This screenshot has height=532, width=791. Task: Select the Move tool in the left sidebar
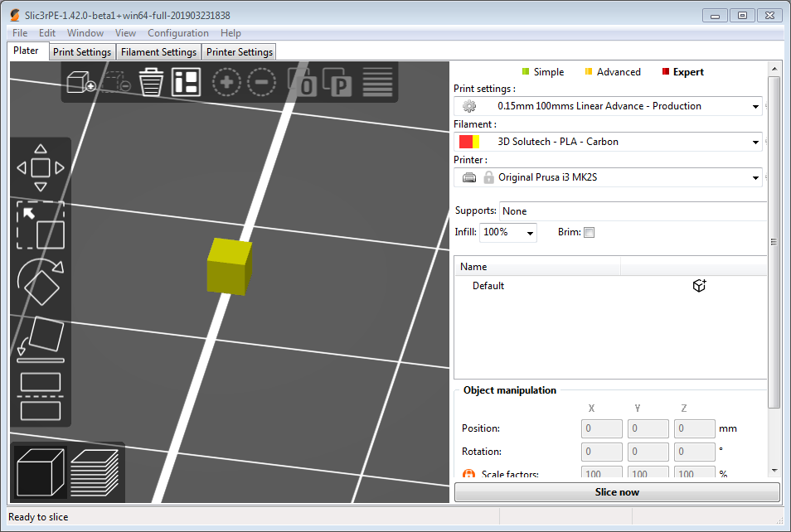click(41, 167)
